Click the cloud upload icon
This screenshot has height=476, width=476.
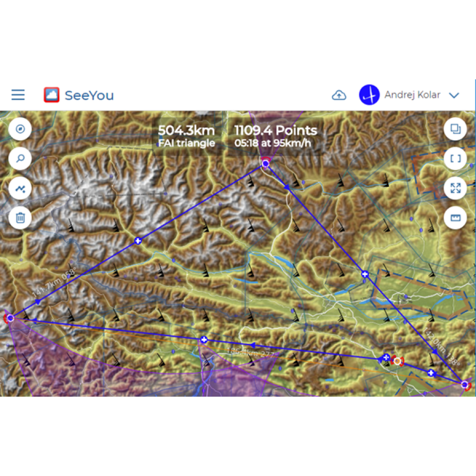coord(339,95)
